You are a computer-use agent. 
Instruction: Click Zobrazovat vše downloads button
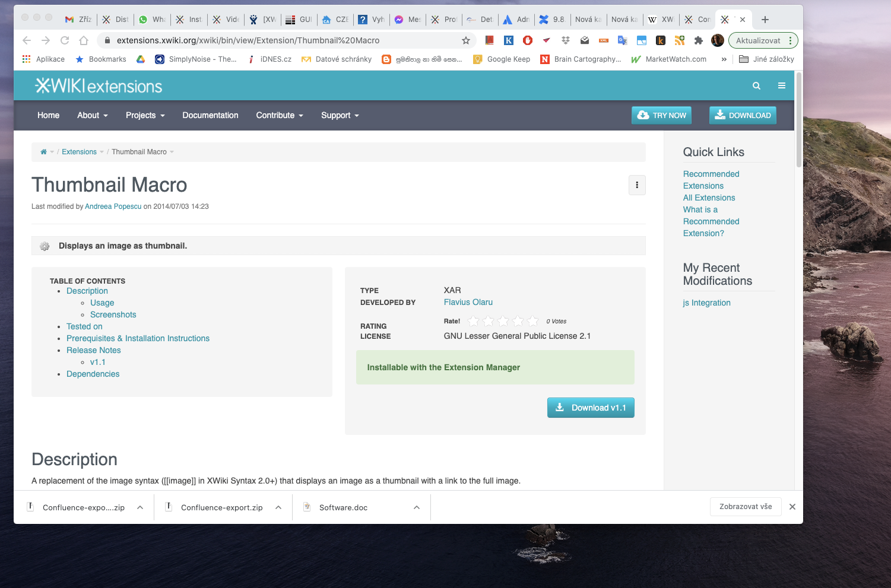click(x=746, y=507)
